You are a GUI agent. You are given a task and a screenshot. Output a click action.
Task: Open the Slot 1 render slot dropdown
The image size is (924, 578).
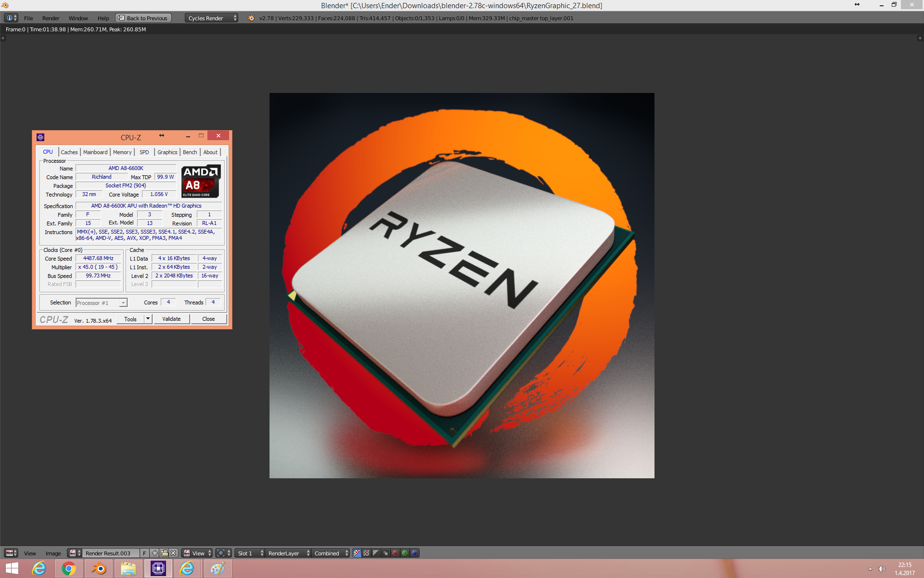[250, 553]
